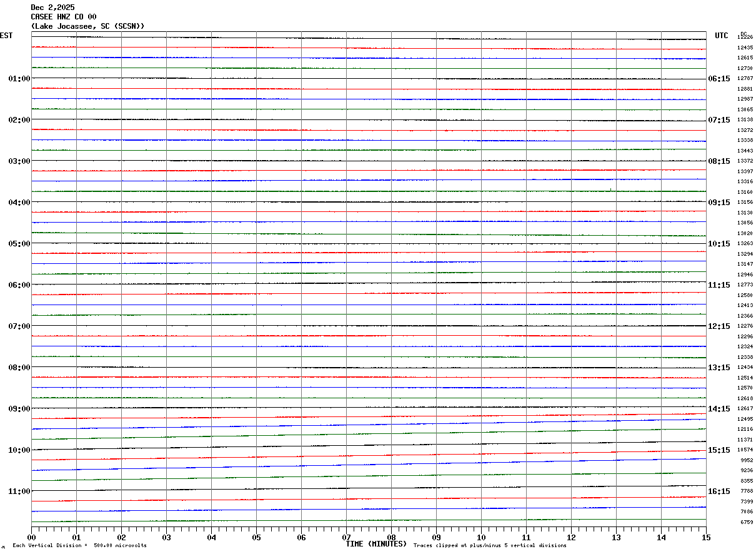Screen dimensions: 756x554
Task: Click the DC offset value "12366"
Action: tap(745, 316)
